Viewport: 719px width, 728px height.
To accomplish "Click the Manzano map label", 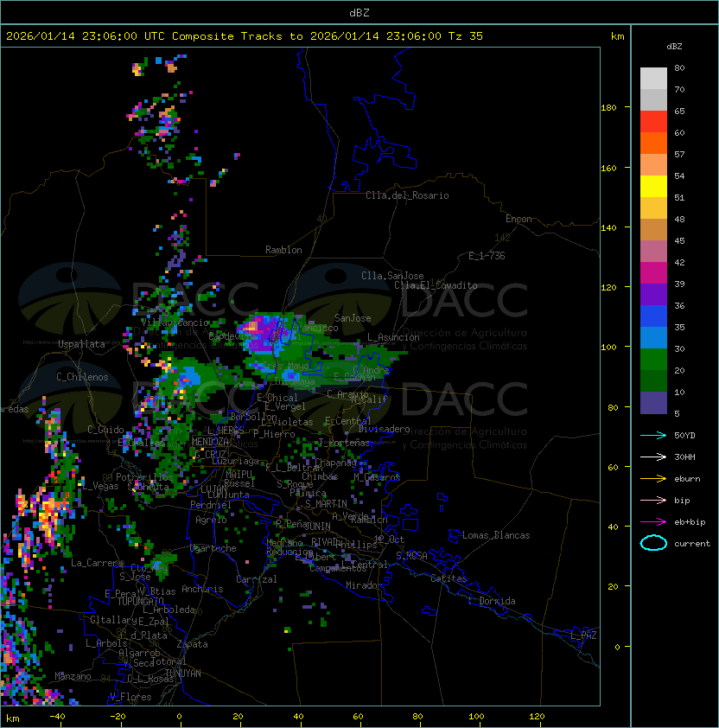I will point(73,676).
